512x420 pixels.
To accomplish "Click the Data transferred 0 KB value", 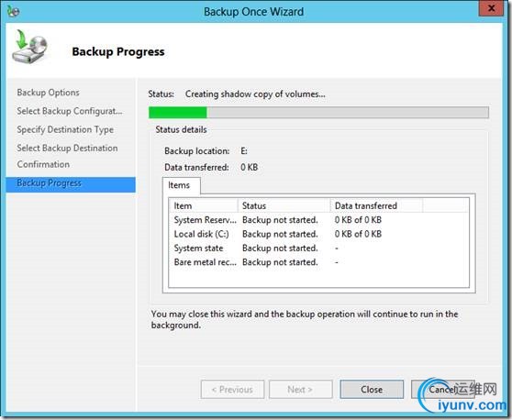I will (x=250, y=167).
